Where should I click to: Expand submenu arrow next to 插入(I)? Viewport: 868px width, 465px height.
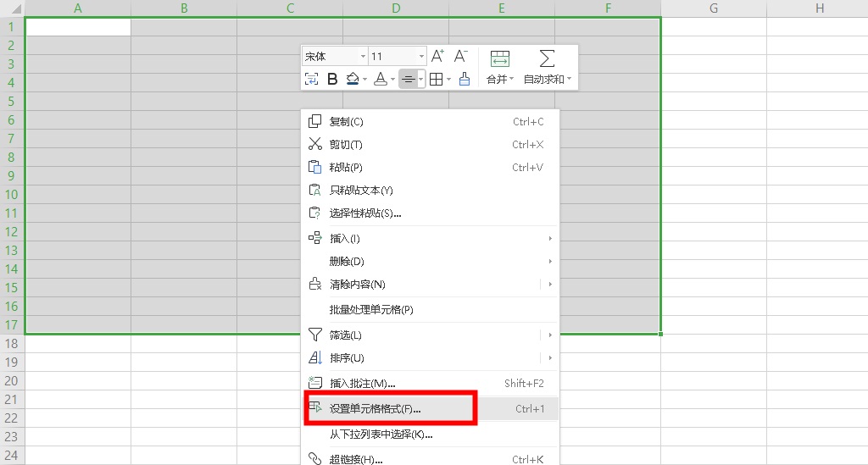(549, 238)
